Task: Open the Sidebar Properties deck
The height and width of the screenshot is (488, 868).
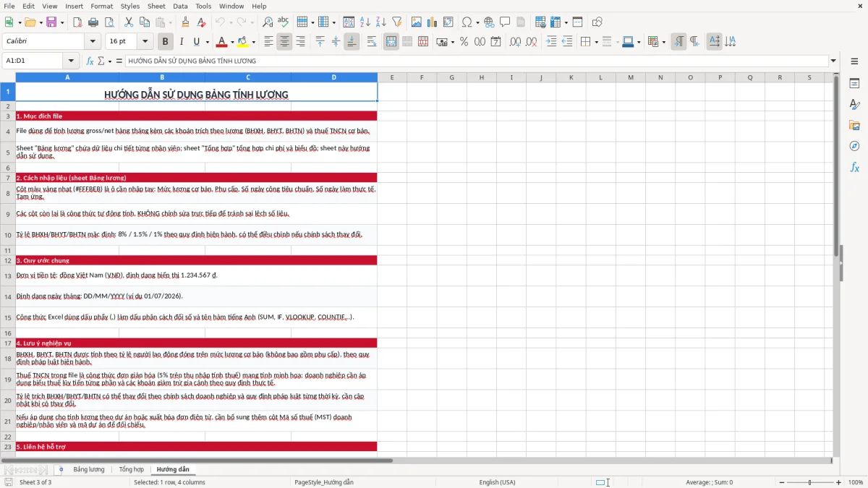Action: [854, 83]
